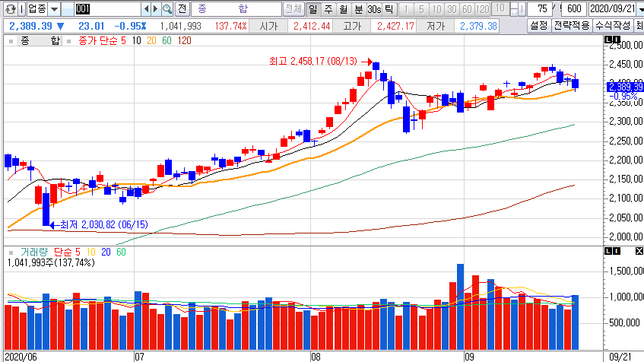The height and width of the screenshot is (362, 644).
Task: Click the field showing 600
Action: point(573,8)
